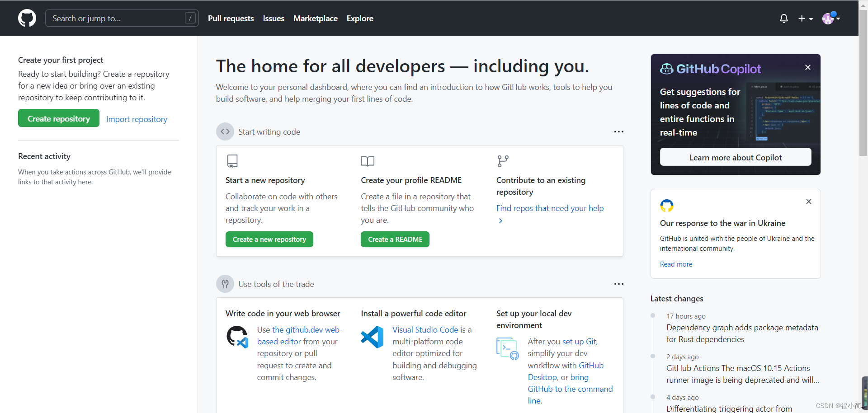Open Dependency graph Rust dependencies changelog entry
Screen dimensions: 868x413
pyautogui.click(x=742, y=333)
